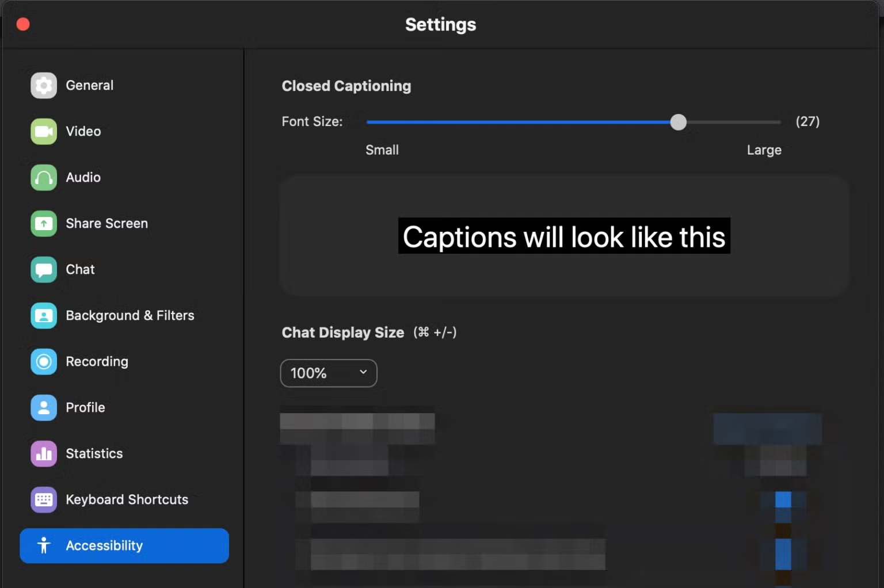Click the Share Screen arrow icon
884x588 pixels.
click(44, 223)
